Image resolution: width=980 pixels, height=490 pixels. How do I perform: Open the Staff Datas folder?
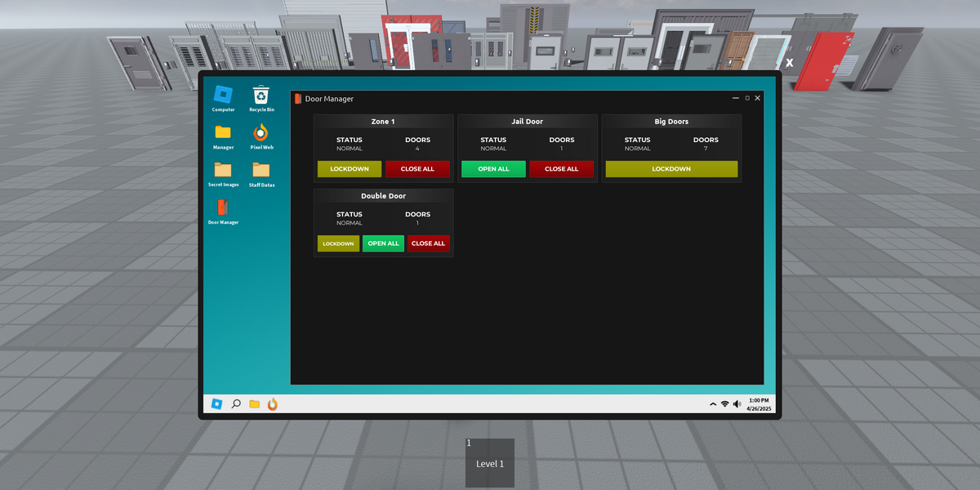(261, 174)
